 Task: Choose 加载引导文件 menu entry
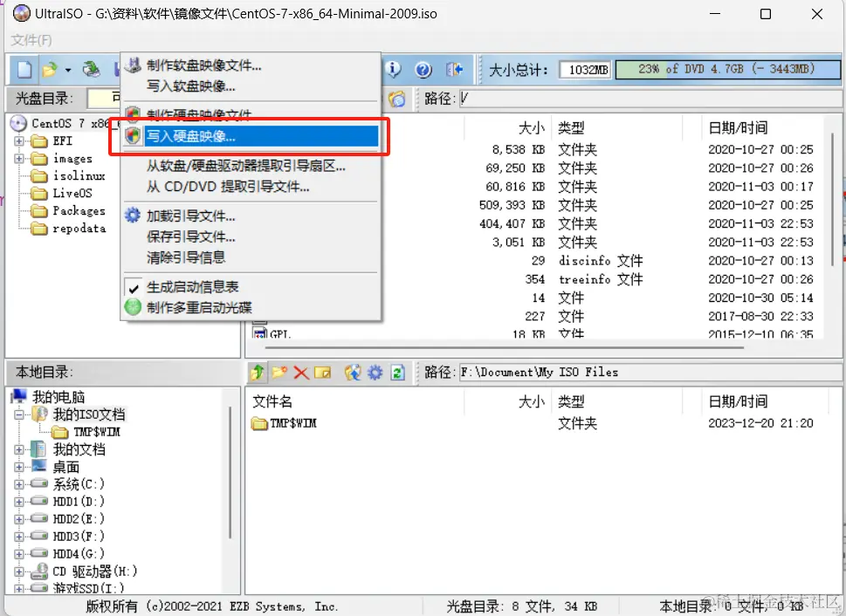(x=251, y=216)
